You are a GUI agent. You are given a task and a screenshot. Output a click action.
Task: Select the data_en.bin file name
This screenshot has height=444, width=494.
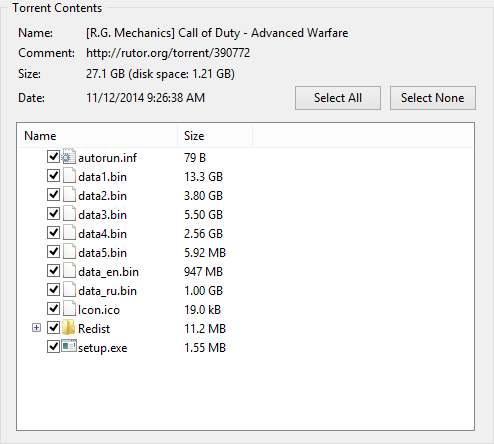tap(108, 272)
